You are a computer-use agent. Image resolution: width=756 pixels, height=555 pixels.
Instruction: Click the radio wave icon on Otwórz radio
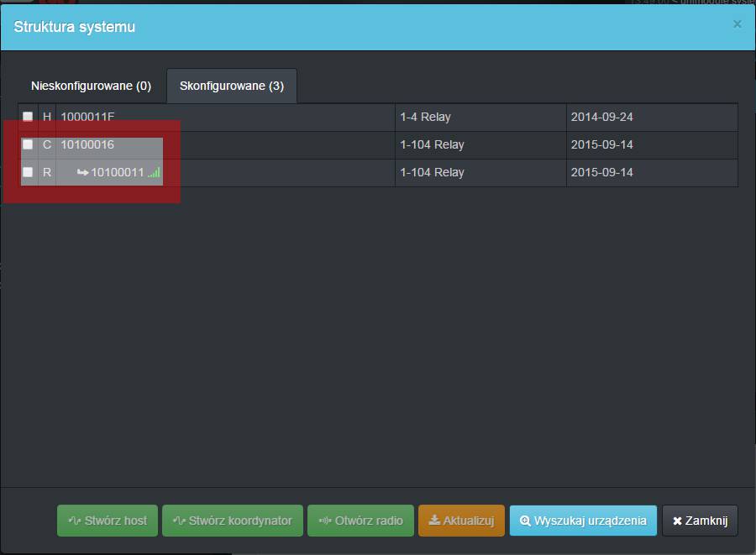point(325,521)
